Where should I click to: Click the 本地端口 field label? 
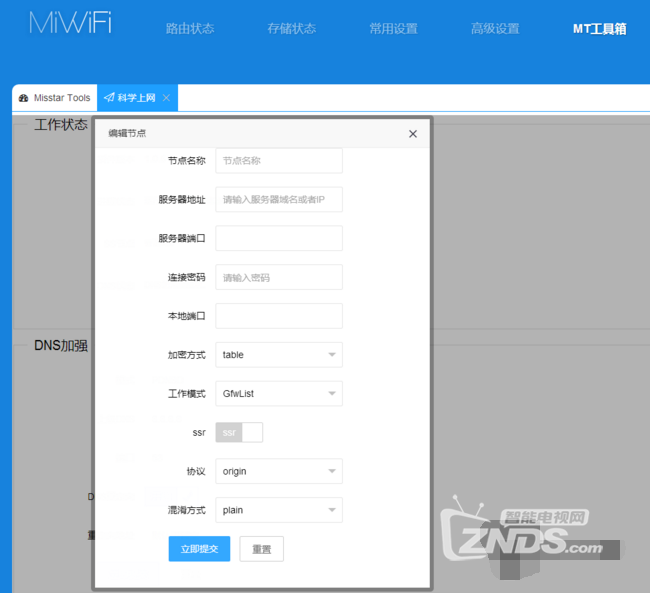click(187, 316)
